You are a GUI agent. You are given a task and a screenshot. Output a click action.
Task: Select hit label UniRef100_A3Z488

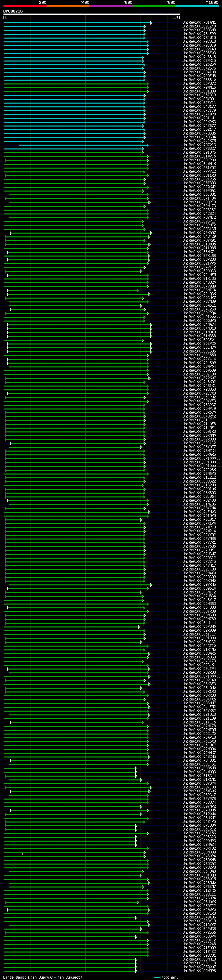click(x=199, y=501)
